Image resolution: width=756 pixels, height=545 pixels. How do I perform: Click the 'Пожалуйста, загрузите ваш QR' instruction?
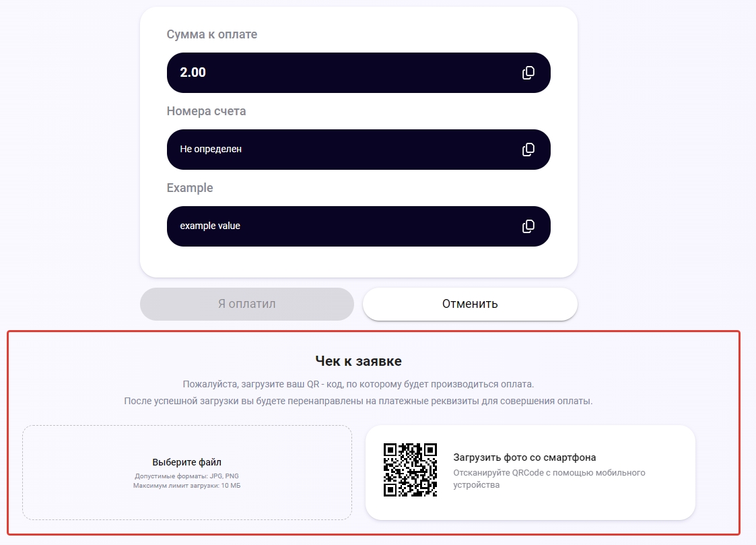358,384
